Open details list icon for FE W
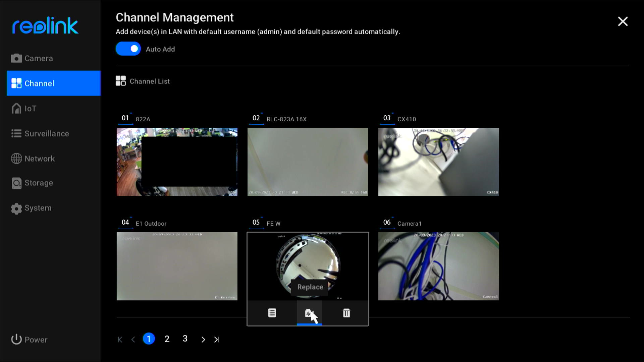Screen dimensions: 644x362 tap(272, 313)
